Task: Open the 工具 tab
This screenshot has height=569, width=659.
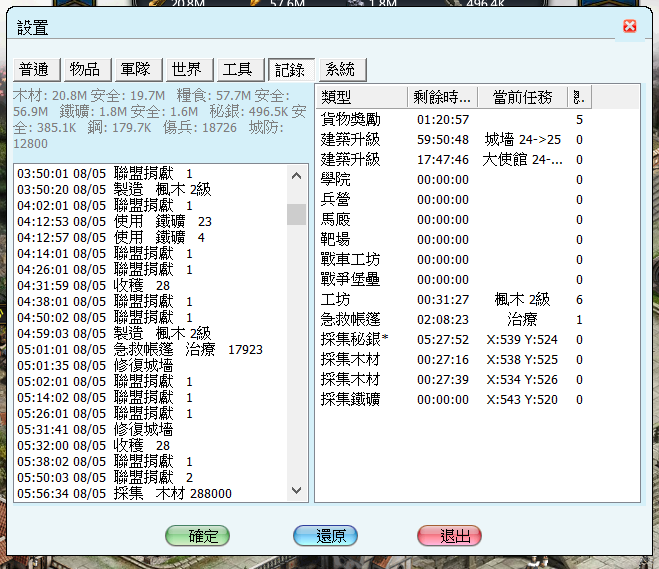Action: (x=240, y=70)
